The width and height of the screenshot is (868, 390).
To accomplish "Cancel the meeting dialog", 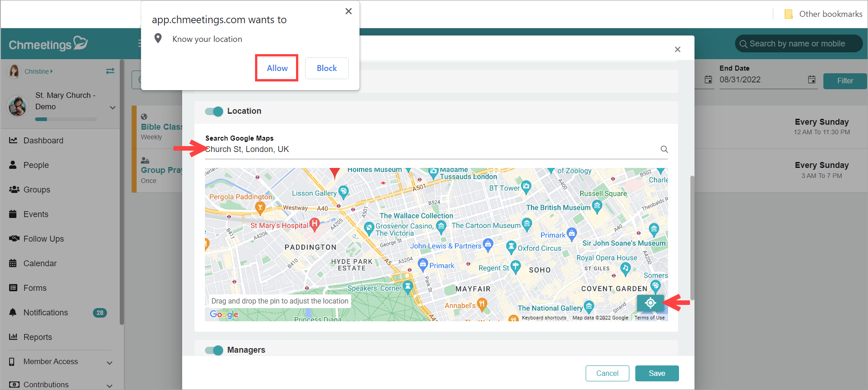I will pos(607,373).
